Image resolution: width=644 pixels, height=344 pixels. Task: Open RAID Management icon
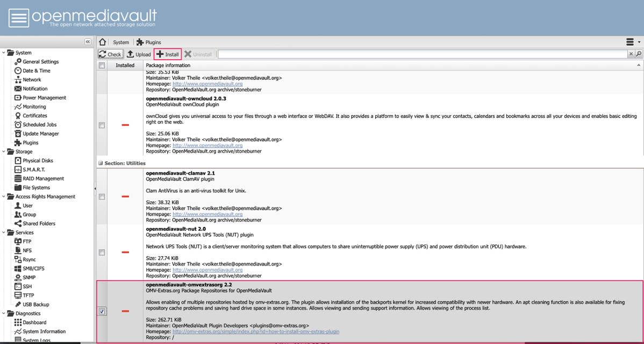[18, 178]
